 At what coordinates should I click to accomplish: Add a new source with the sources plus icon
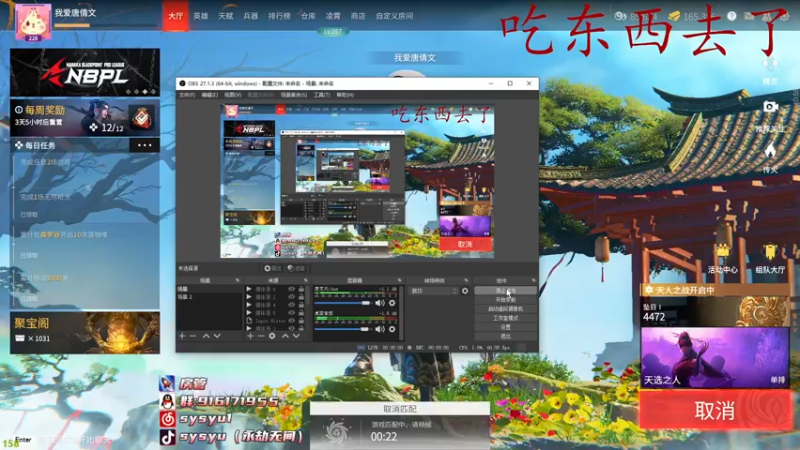pyautogui.click(x=250, y=336)
